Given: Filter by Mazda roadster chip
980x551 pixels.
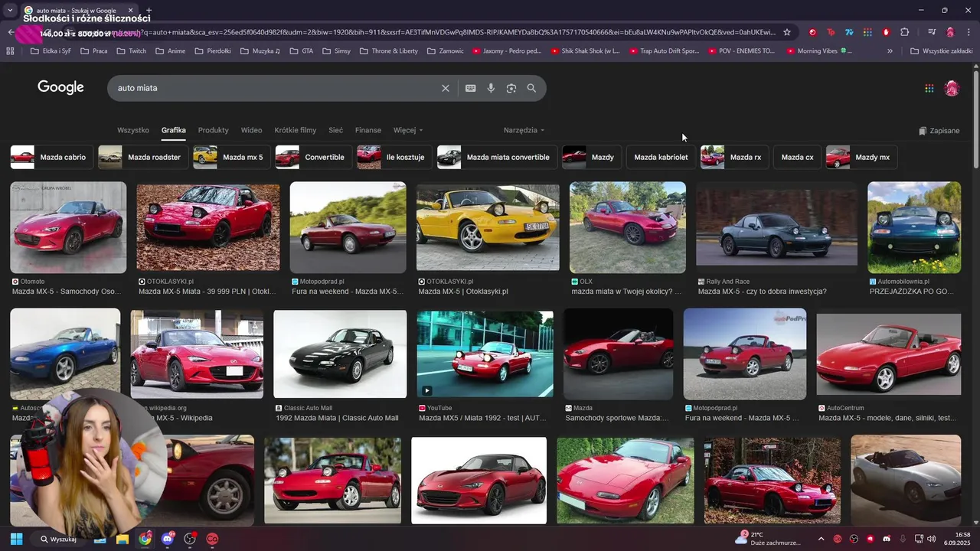Looking at the screenshot, I should pyautogui.click(x=143, y=157).
